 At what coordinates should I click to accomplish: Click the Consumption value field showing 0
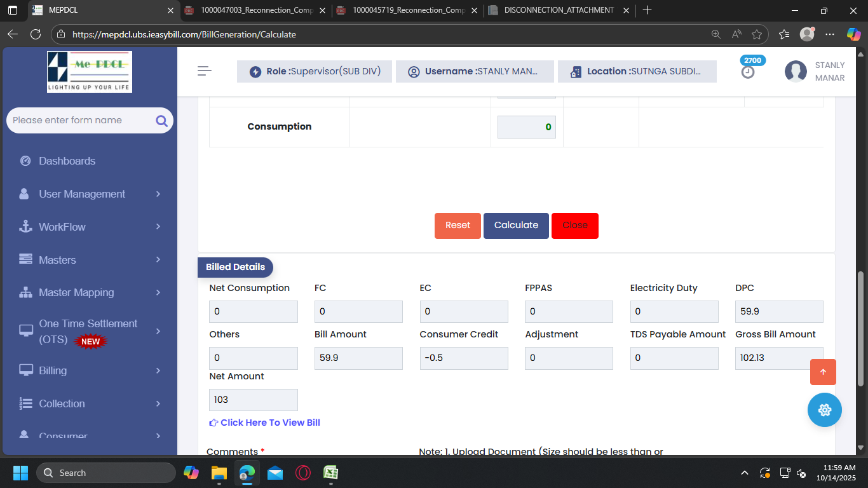pyautogui.click(x=527, y=127)
